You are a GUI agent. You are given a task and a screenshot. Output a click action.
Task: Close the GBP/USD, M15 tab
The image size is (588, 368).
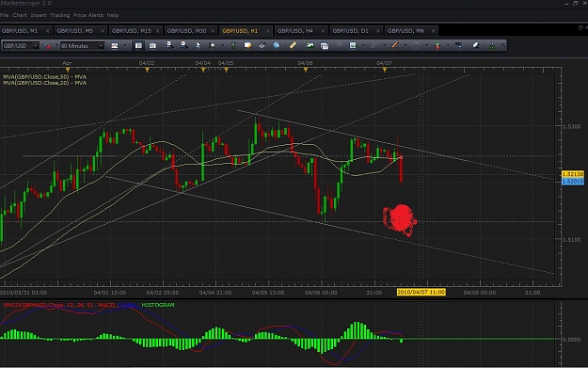click(x=157, y=31)
